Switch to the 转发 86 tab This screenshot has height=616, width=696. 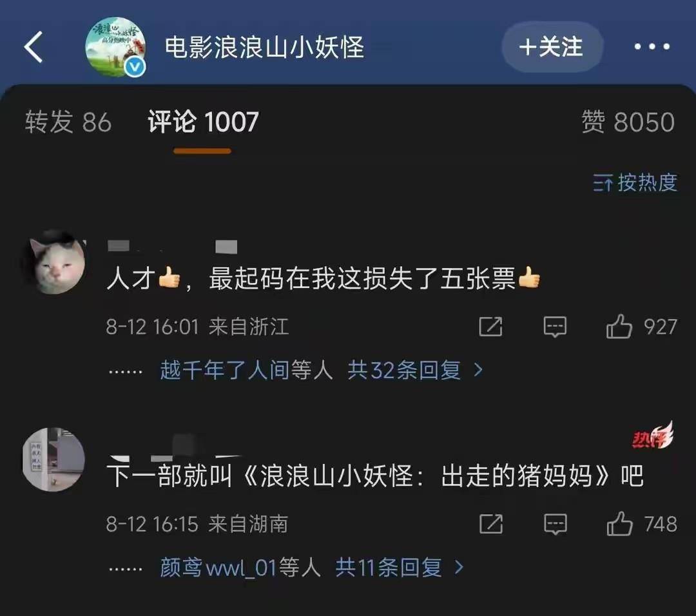68,122
